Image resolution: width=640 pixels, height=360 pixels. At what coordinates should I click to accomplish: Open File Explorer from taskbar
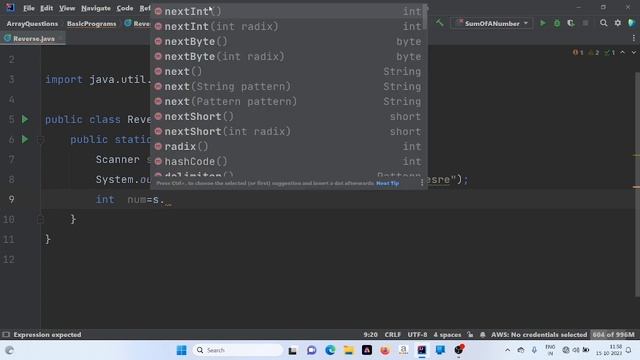point(349,350)
